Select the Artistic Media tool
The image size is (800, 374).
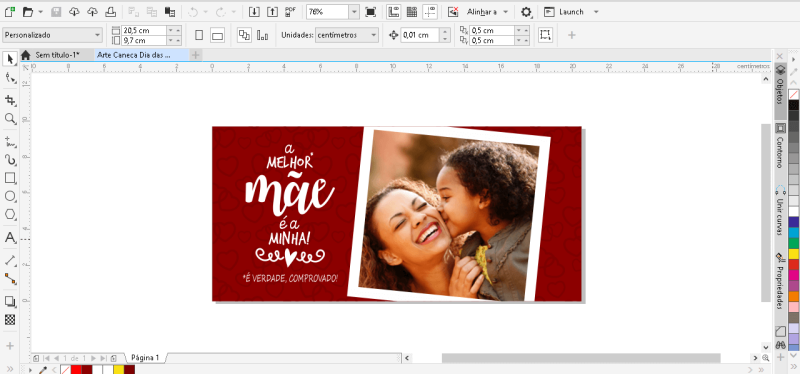coord(10,160)
